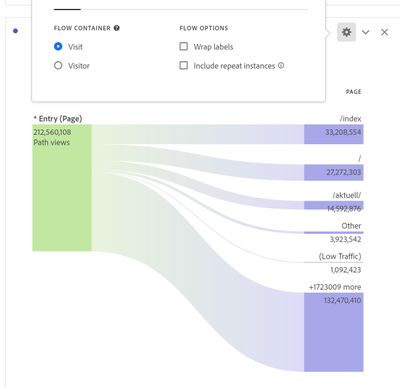Viewport: 400px width, 387px height.
Task: Click the purple dot panel indicator
Action: click(15, 31)
